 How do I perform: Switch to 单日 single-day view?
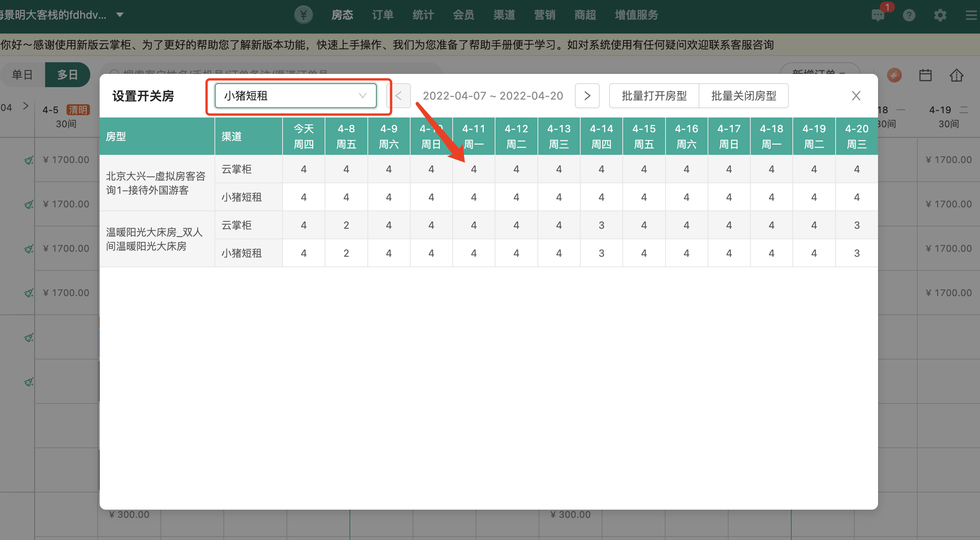tap(23, 74)
